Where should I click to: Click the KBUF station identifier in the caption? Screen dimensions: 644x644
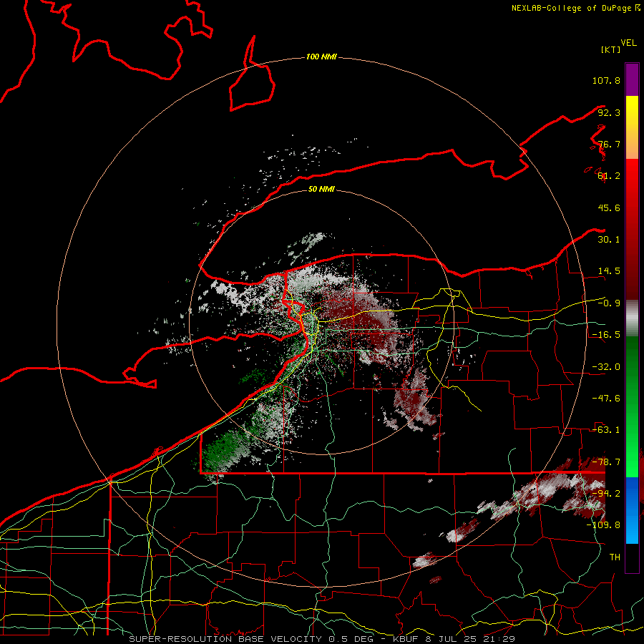tap(405, 639)
